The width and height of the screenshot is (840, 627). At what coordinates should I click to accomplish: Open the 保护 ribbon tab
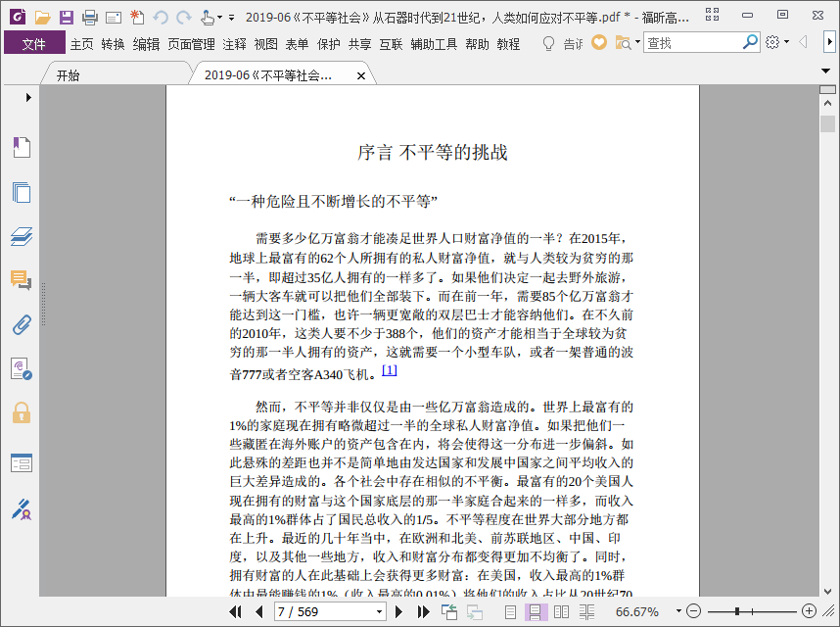tap(328, 44)
